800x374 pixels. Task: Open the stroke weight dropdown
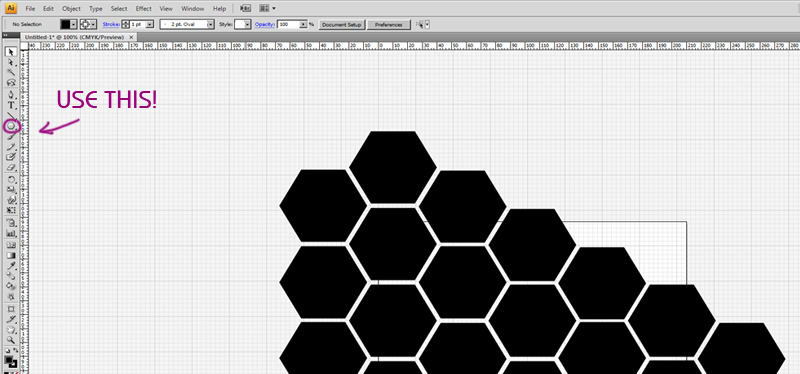tap(149, 24)
